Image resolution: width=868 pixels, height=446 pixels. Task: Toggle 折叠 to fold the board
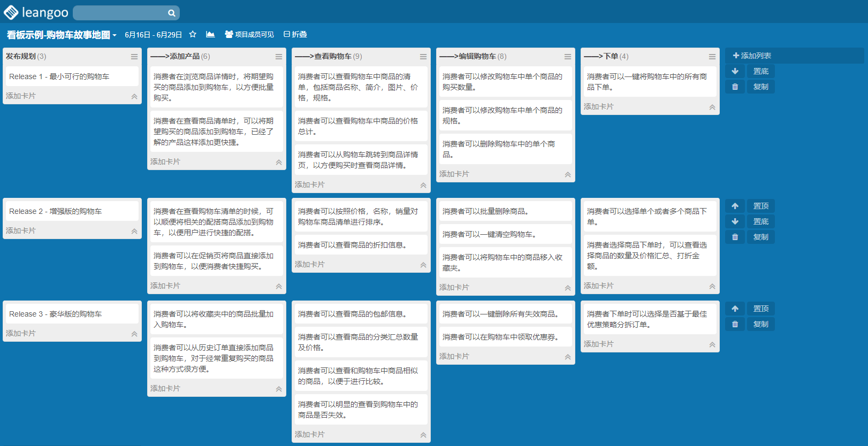(295, 34)
